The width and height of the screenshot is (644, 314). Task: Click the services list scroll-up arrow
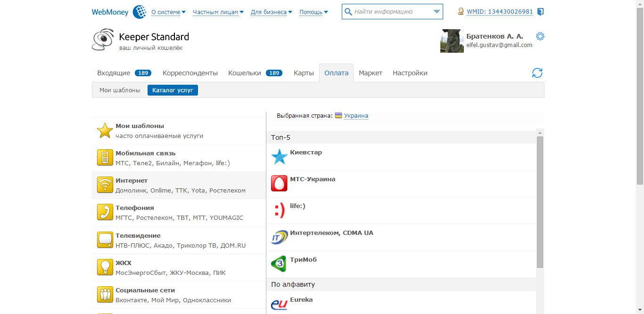pyautogui.click(x=540, y=133)
